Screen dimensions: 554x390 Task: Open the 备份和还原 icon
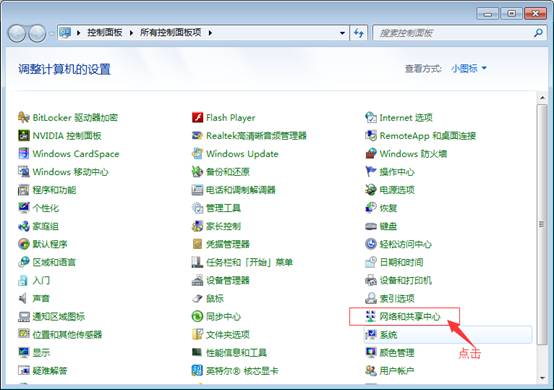pyautogui.click(x=197, y=172)
